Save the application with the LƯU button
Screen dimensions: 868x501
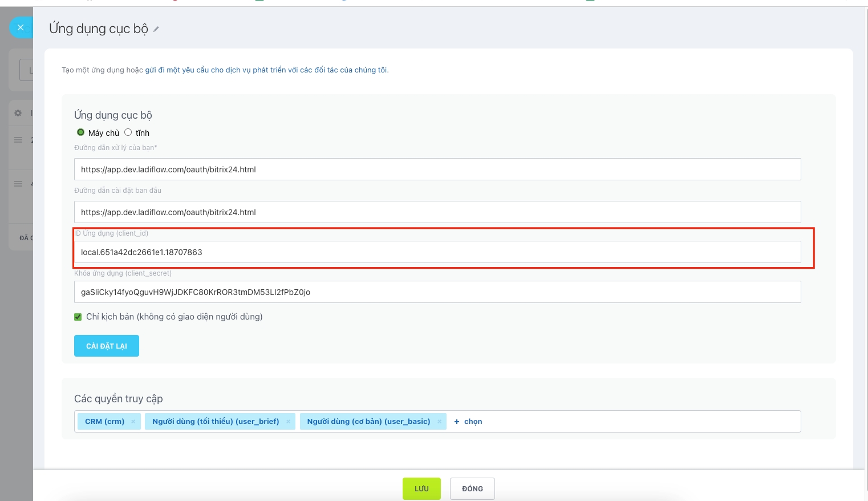(x=421, y=488)
